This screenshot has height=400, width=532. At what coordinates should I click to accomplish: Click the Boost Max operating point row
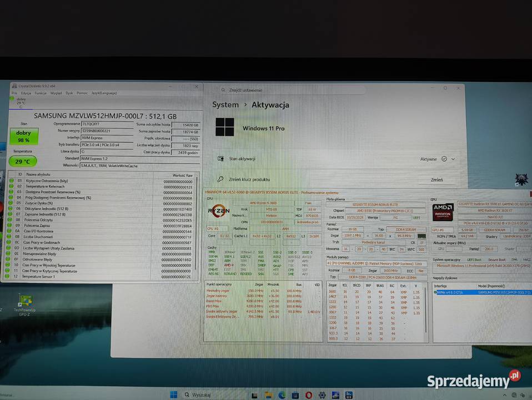(x=263, y=301)
